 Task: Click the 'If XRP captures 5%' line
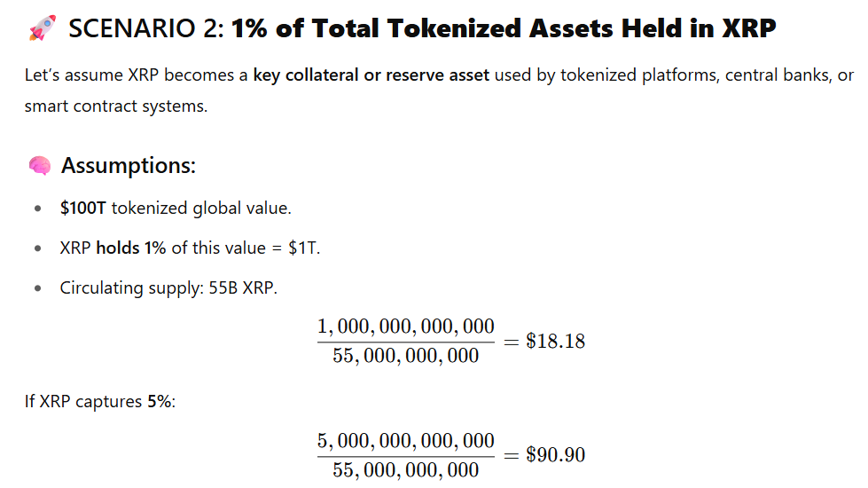tap(99, 401)
